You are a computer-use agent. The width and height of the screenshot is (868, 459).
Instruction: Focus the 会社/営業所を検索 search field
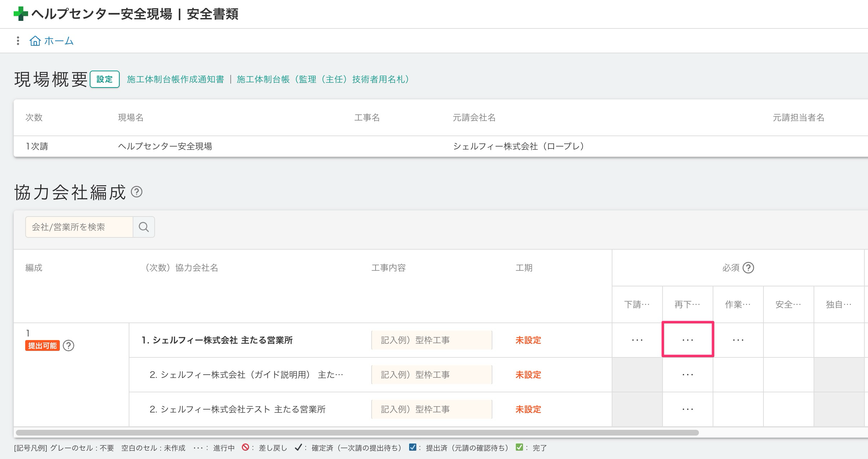tap(79, 227)
